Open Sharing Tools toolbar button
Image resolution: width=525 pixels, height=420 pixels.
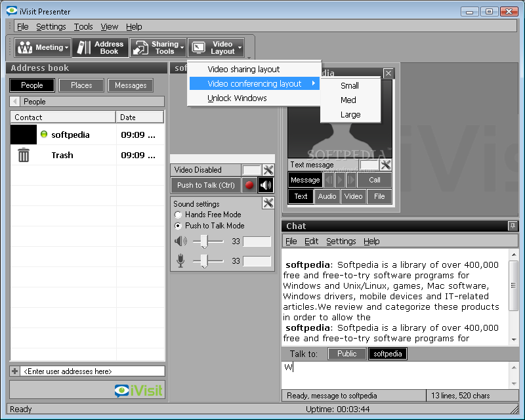pyautogui.click(x=157, y=47)
